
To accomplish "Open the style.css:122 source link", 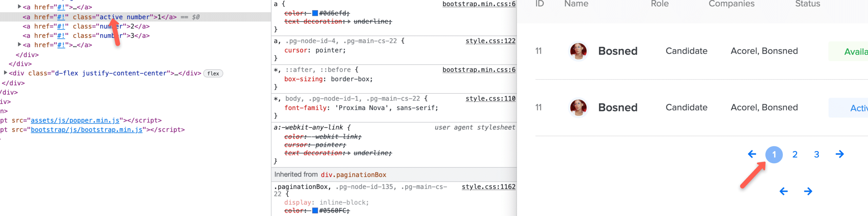I will pyautogui.click(x=490, y=41).
